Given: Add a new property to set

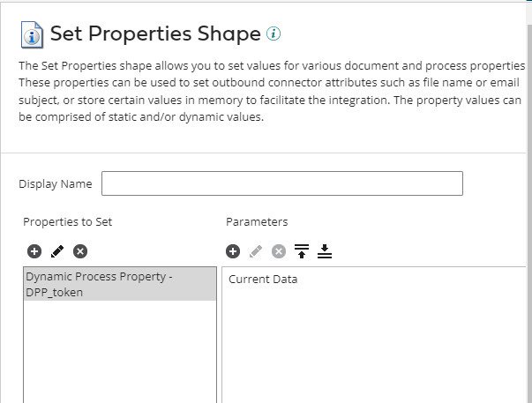Looking at the screenshot, I should tap(34, 251).
